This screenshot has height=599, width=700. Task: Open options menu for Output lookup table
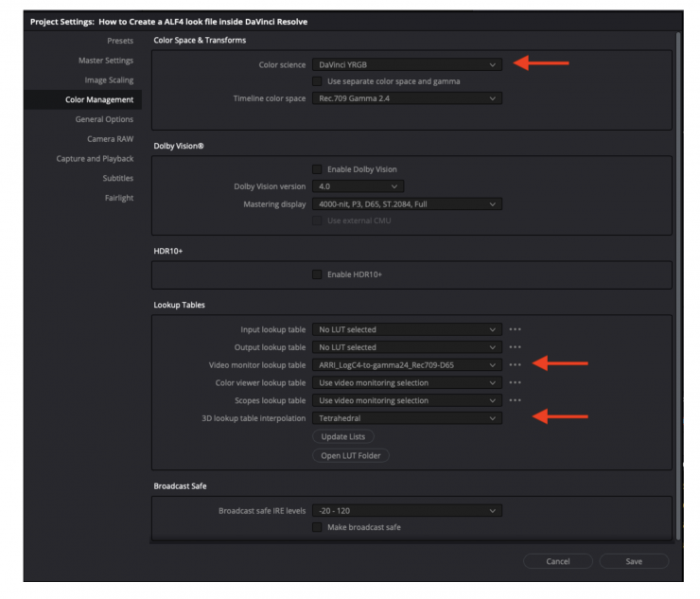515,347
